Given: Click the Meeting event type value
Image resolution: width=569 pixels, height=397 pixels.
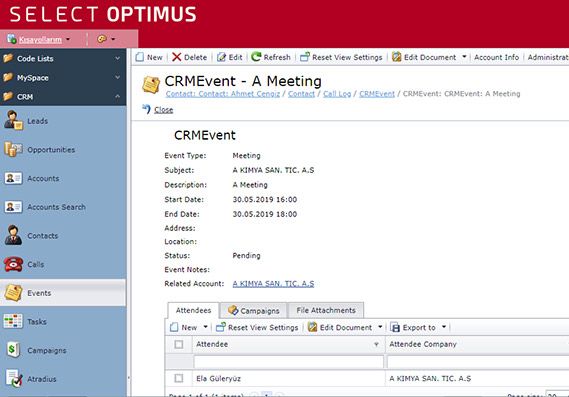Looking at the screenshot, I should click(x=246, y=155).
